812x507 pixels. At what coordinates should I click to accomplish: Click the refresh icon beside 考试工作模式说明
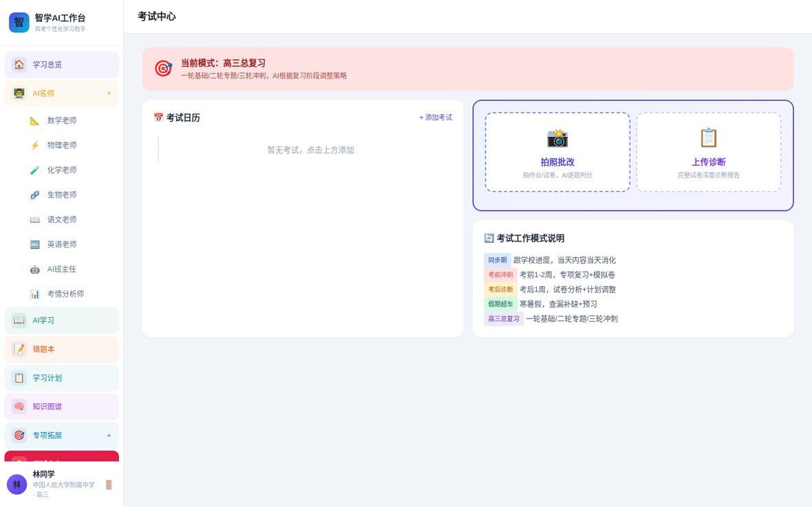pos(489,238)
